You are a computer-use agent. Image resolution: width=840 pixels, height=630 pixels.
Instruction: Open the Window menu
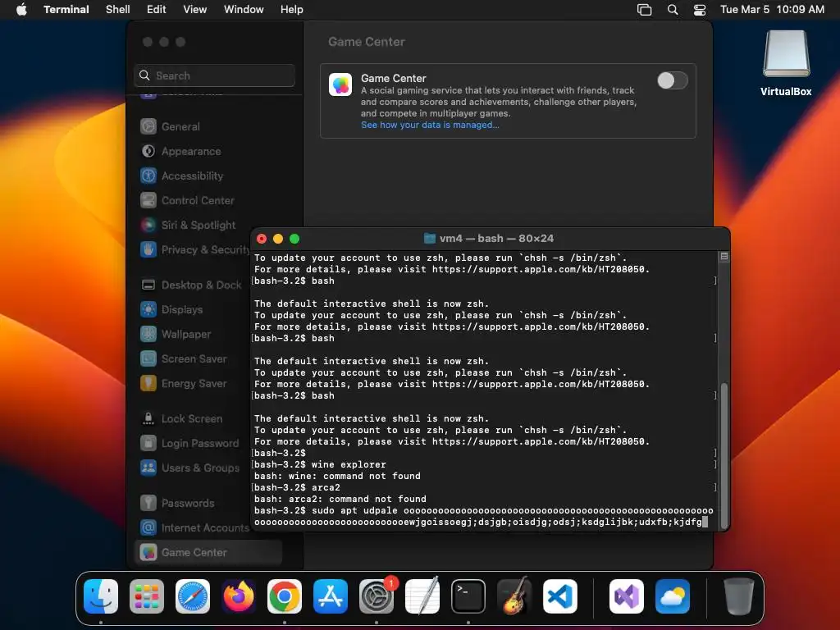coord(244,9)
